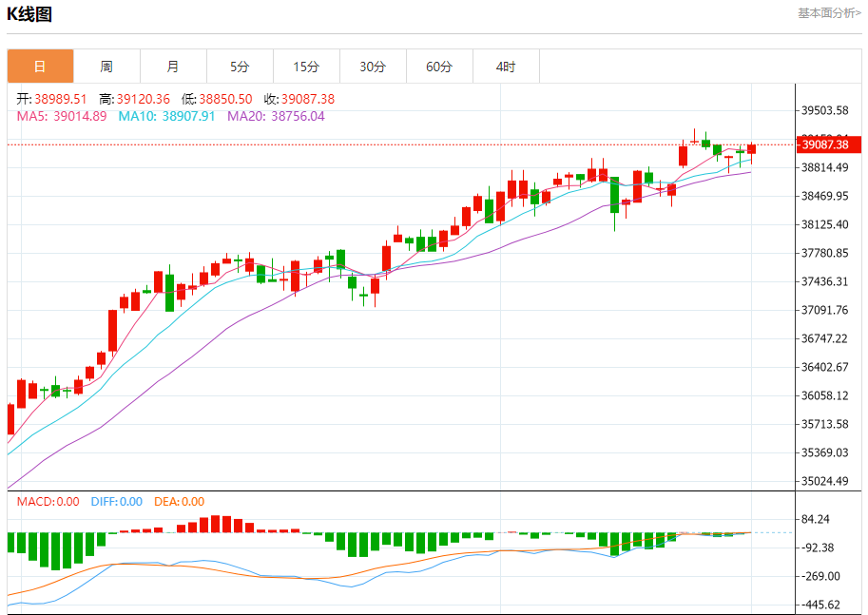Click the opening price 38989.51
The image size is (868, 615).
click(61, 99)
